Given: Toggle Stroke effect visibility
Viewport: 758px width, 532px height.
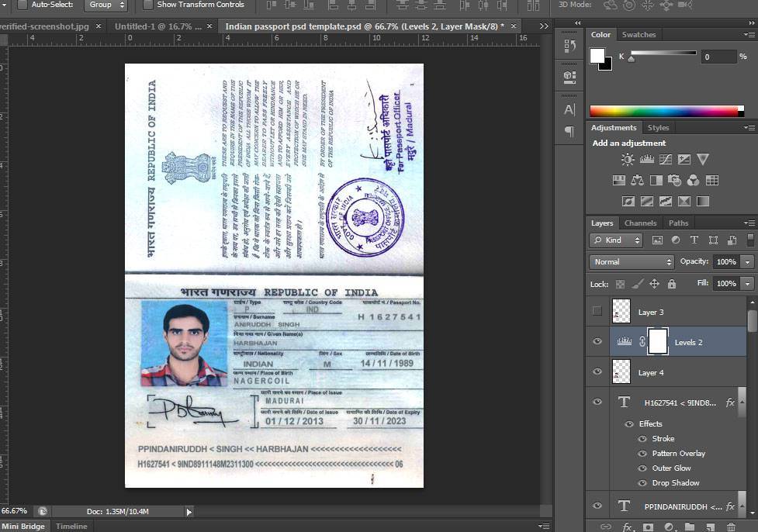Looking at the screenshot, I should [x=642, y=439].
